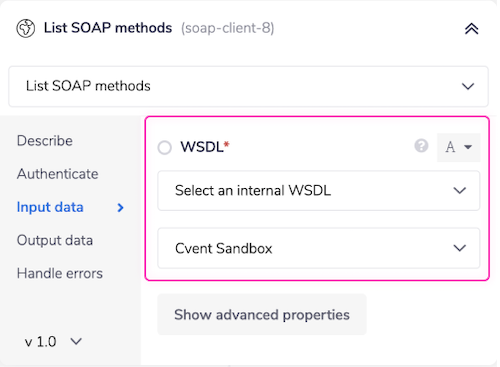Image resolution: width=500 pixels, height=367 pixels.
Task: Open the Handle errors section
Action: click(60, 273)
